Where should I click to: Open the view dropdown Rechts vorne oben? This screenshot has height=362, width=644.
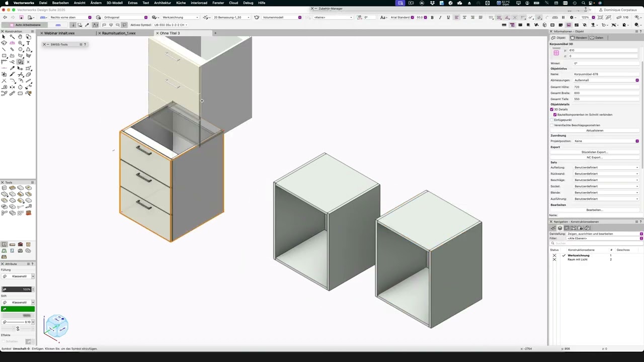[x=70, y=18]
